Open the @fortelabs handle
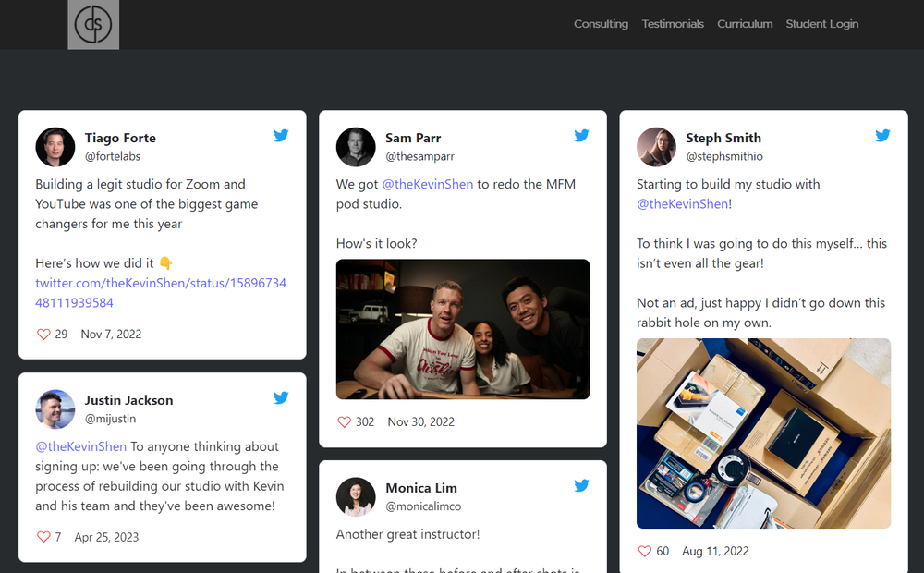Screen dimensions: 924x573 (113, 156)
